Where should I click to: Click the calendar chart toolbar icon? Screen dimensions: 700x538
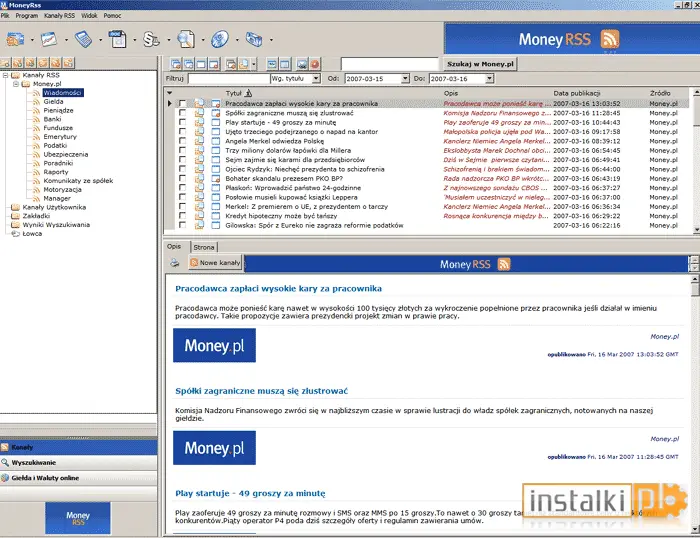point(49,39)
